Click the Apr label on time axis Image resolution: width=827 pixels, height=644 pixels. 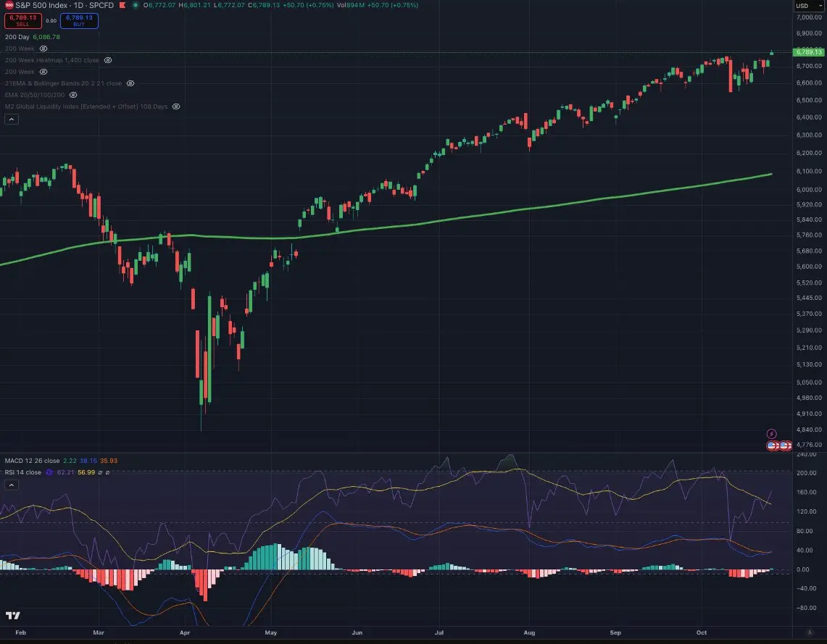coord(185,632)
